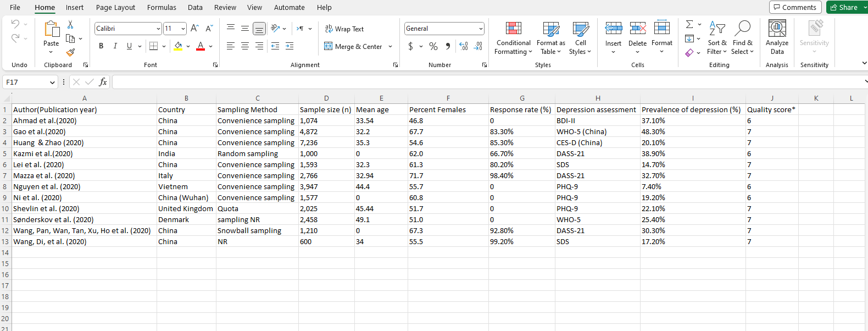Expand the Name Box dropdown

click(x=52, y=82)
